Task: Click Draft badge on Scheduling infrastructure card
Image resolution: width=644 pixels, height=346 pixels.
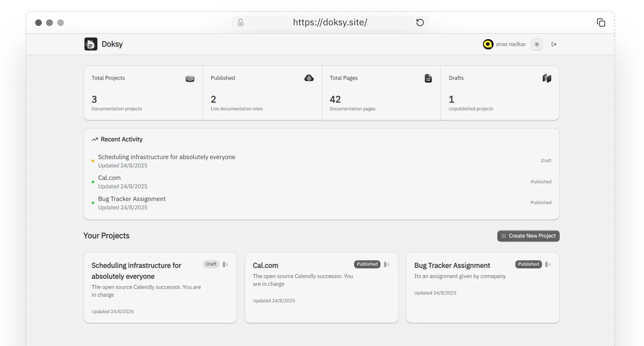Action: (x=211, y=264)
